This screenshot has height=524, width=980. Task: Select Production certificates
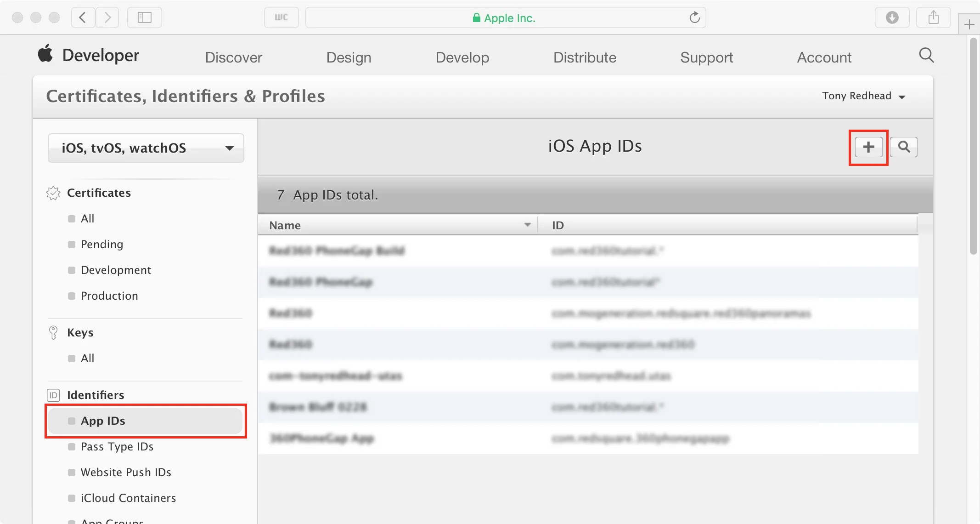(x=109, y=296)
